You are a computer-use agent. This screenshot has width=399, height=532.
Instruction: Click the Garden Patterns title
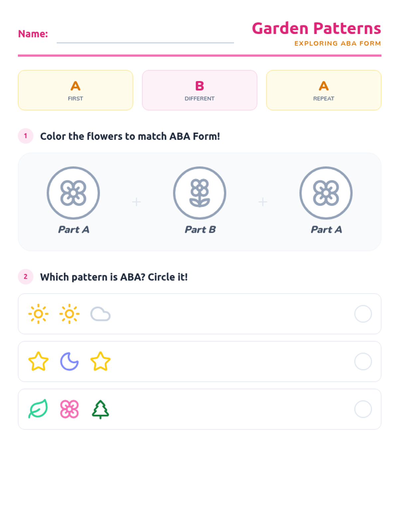[x=316, y=29]
